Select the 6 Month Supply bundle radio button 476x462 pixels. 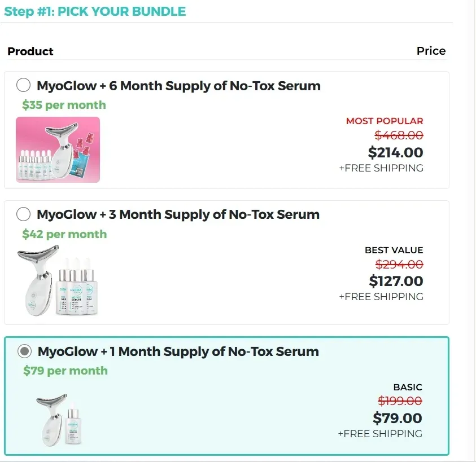click(23, 85)
